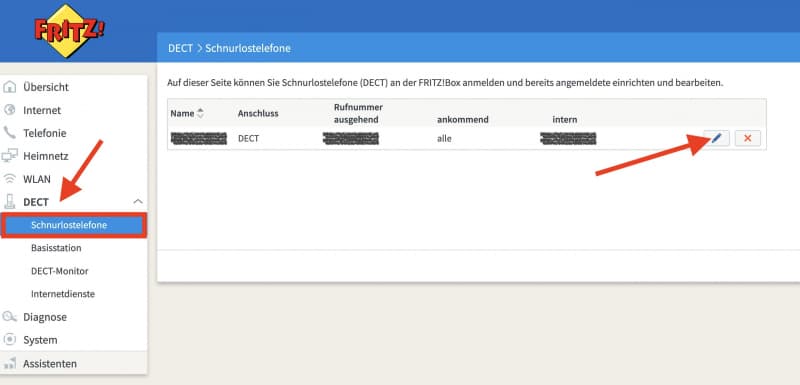Go to Internetdienste submenu
This screenshot has height=385, width=800.
(63, 294)
